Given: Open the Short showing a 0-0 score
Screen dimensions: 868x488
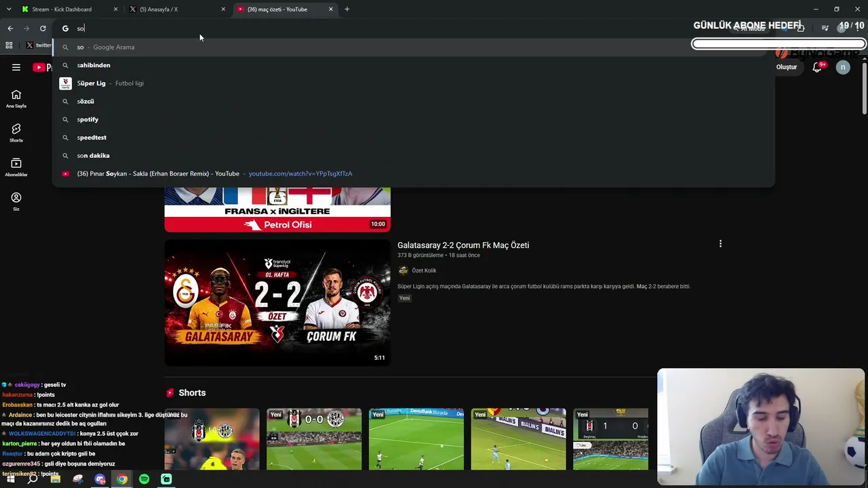Looking at the screenshot, I should coord(314,439).
